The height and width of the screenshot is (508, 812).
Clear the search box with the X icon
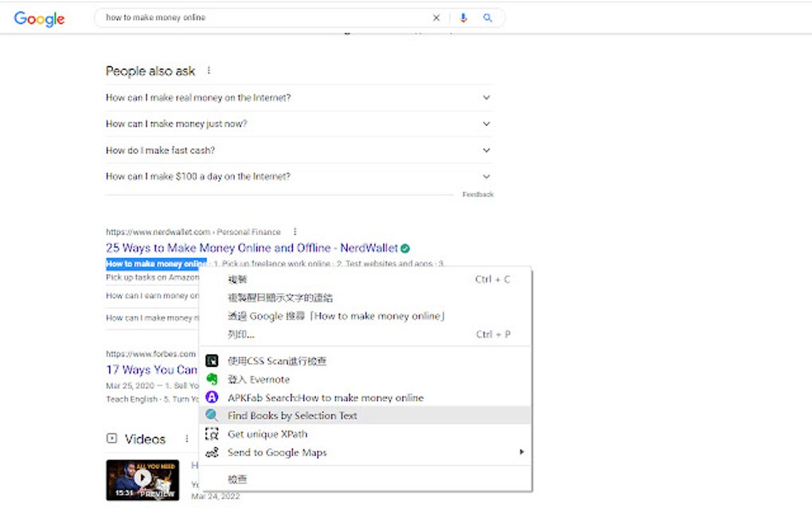pos(436,17)
